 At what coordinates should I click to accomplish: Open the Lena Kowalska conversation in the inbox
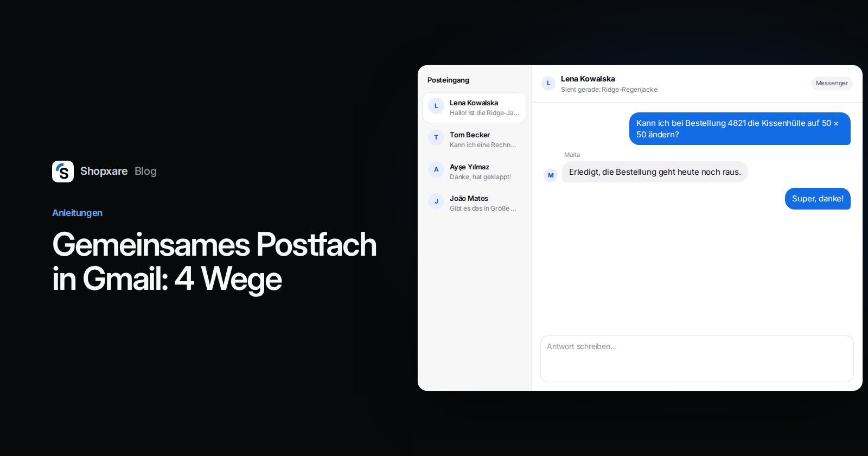pyautogui.click(x=474, y=107)
